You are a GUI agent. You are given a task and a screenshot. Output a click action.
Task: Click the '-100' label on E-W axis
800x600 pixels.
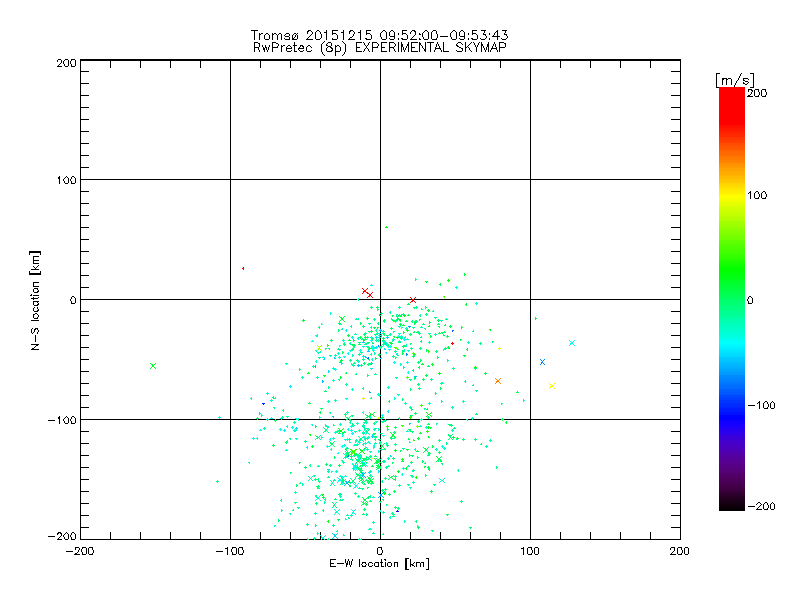click(x=230, y=551)
